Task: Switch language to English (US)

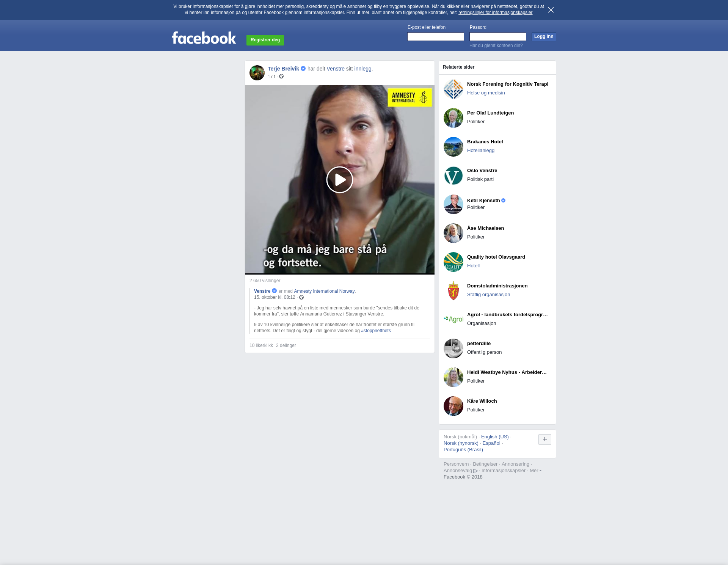Action: pos(494,437)
